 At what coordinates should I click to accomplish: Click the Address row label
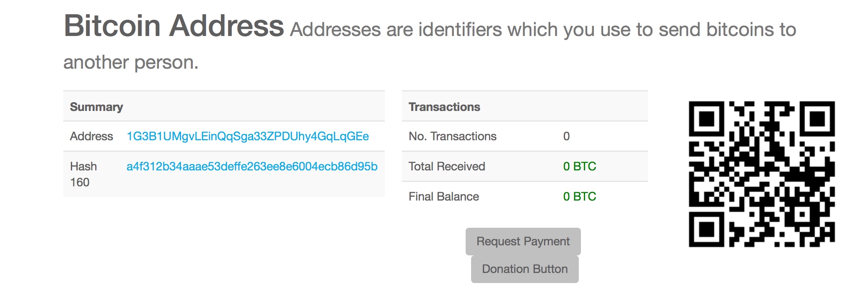(x=91, y=136)
